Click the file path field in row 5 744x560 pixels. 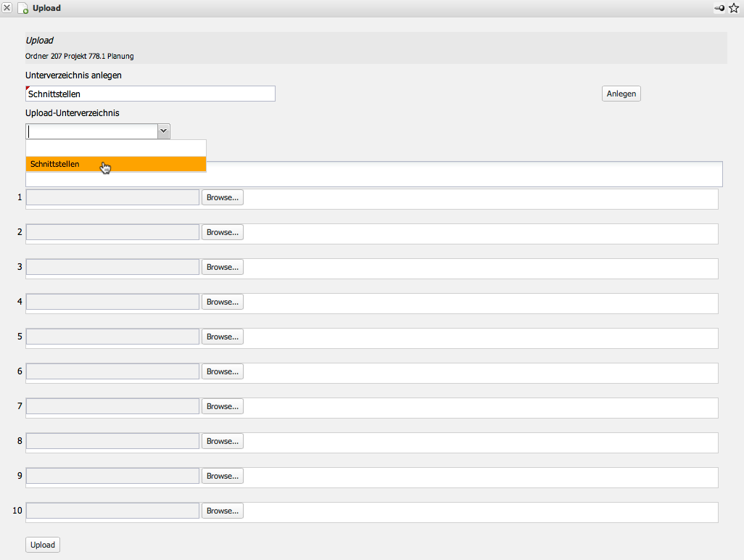pyautogui.click(x=112, y=337)
